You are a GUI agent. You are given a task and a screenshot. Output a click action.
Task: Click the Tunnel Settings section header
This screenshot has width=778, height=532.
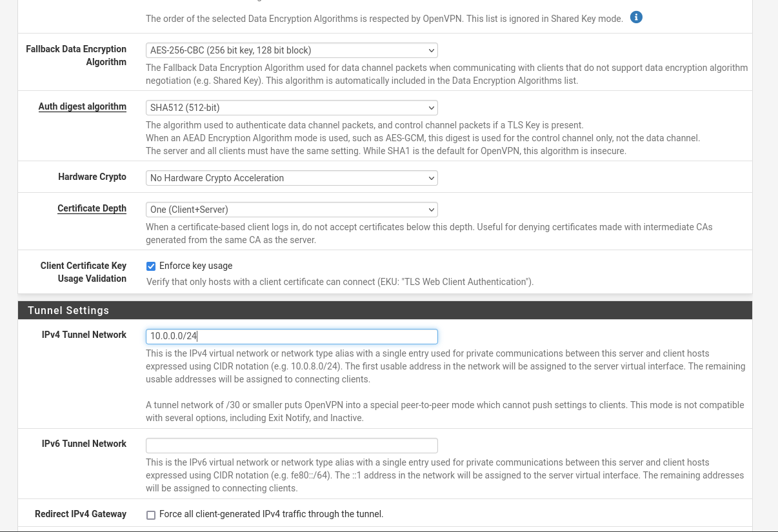[x=68, y=310]
